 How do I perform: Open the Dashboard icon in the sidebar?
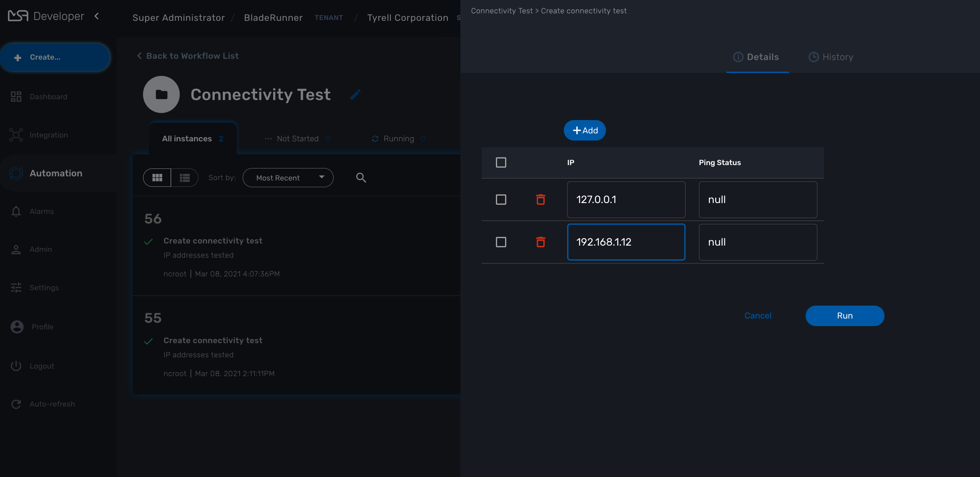click(16, 97)
